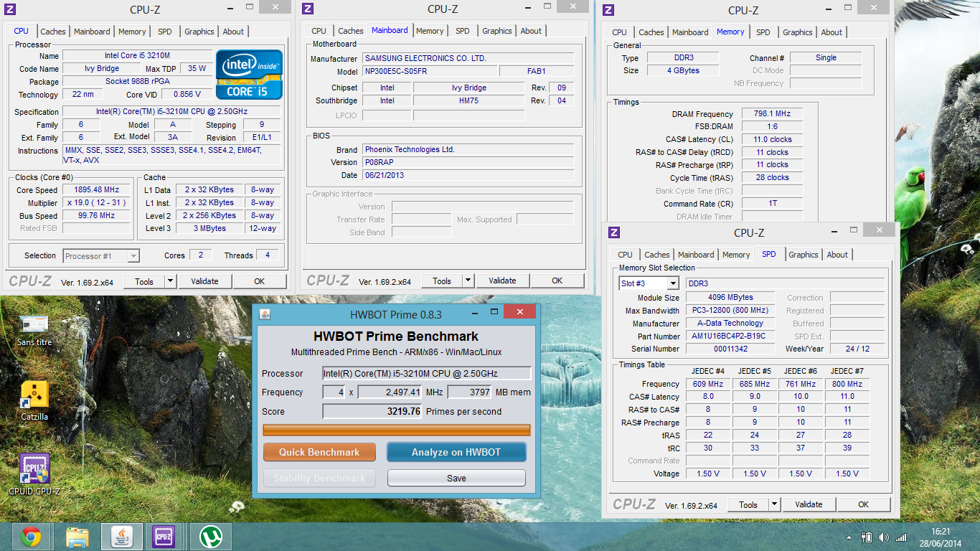Screen dimensions: 980x551
Task: Click the battery power tray icon
Action: (x=867, y=537)
